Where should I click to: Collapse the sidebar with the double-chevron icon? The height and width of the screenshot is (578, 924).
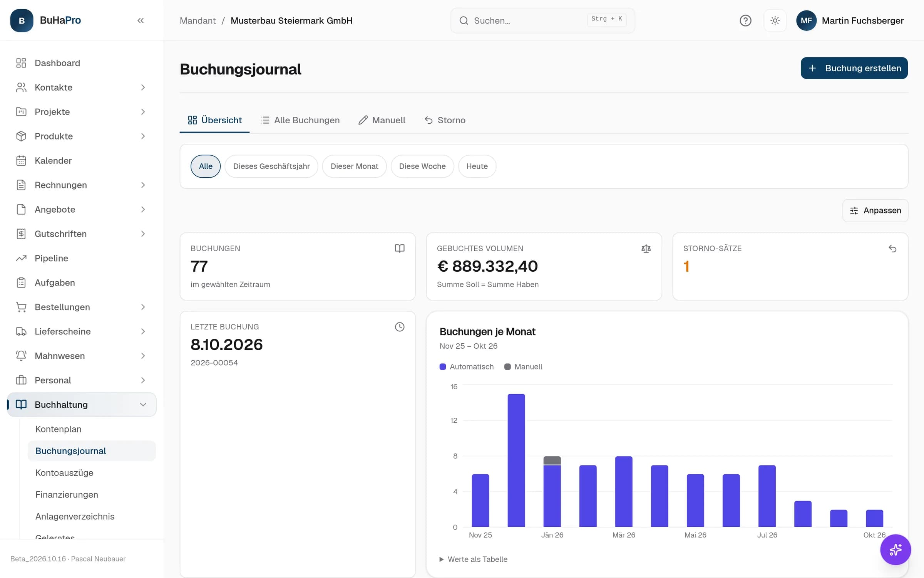141,20
